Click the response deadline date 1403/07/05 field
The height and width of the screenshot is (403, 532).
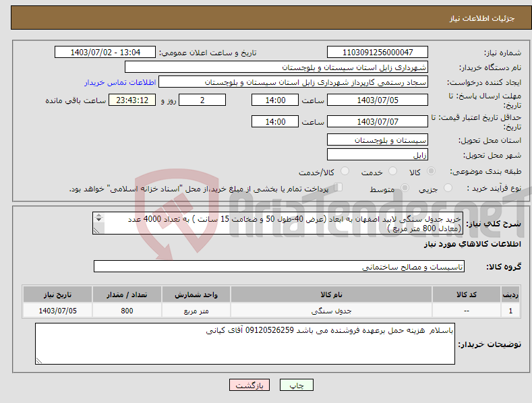click(378, 100)
